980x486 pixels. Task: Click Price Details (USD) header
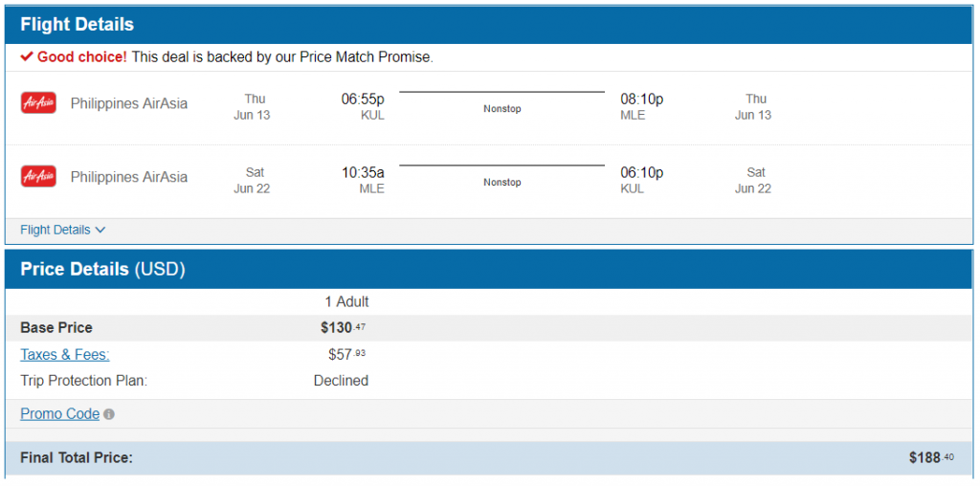102,270
